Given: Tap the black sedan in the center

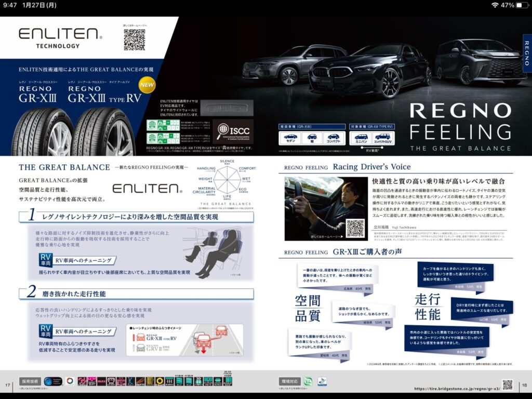Looking at the screenshot, I should tap(370, 72).
